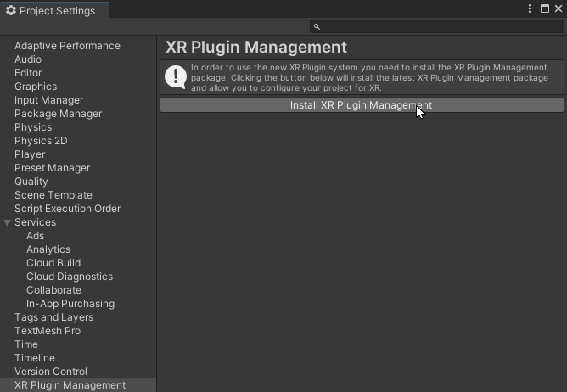Select TextMesh Pro settings

click(x=48, y=331)
